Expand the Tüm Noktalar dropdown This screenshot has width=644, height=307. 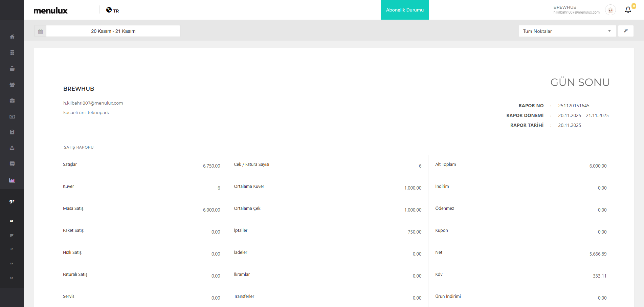pyautogui.click(x=567, y=31)
